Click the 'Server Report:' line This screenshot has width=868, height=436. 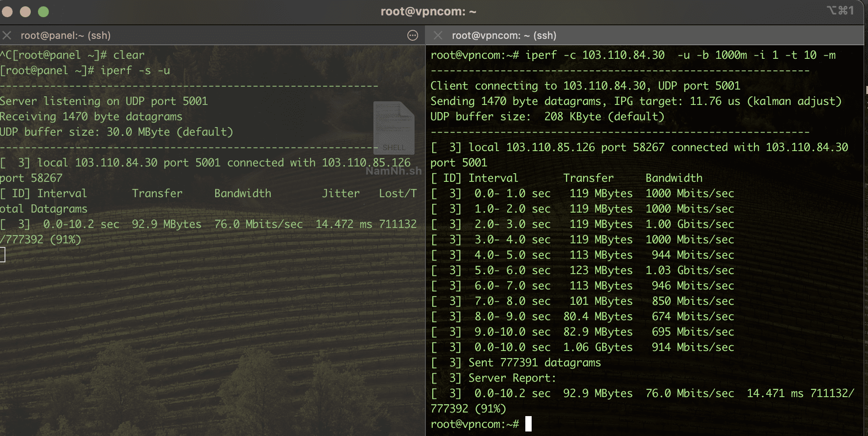[512, 378]
